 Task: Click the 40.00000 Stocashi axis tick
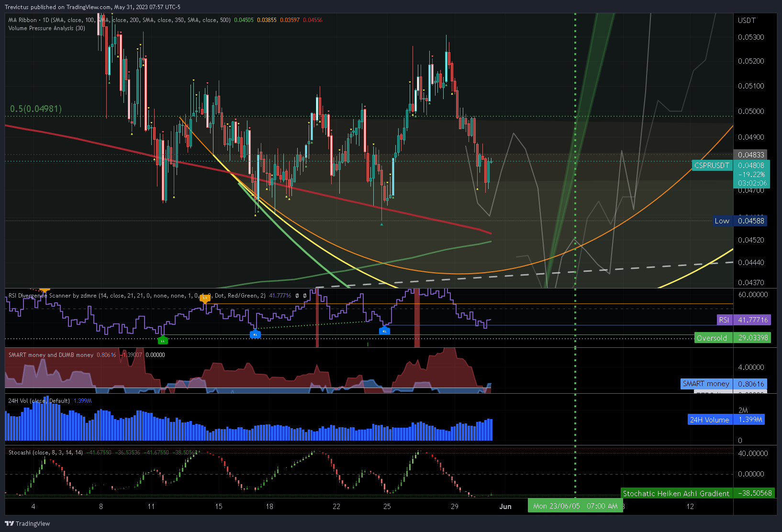[x=753, y=454]
